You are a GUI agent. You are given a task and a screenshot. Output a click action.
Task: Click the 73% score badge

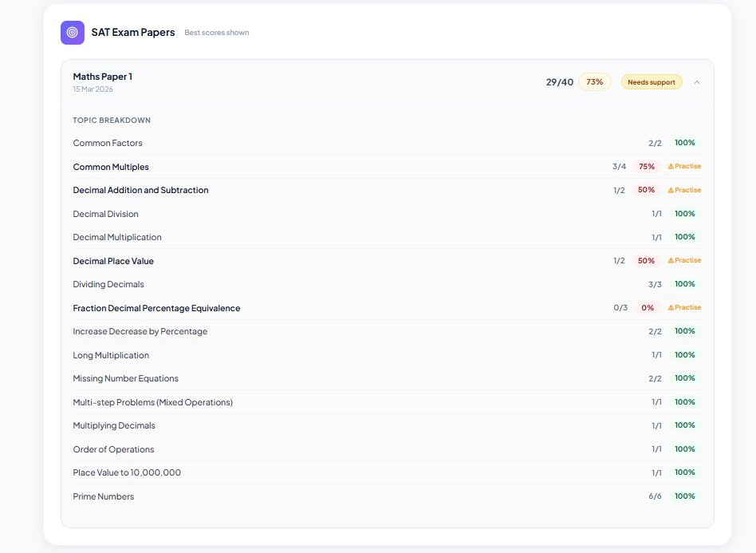click(x=594, y=82)
